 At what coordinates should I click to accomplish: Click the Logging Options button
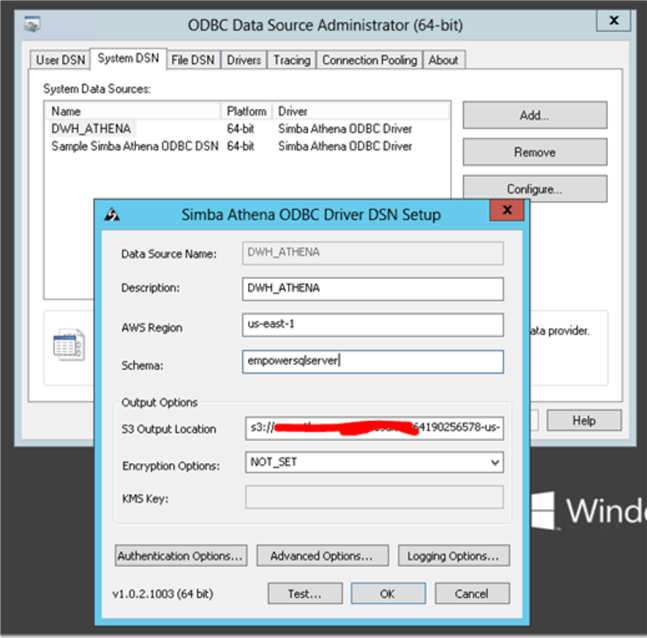click(x=453, y=556)
